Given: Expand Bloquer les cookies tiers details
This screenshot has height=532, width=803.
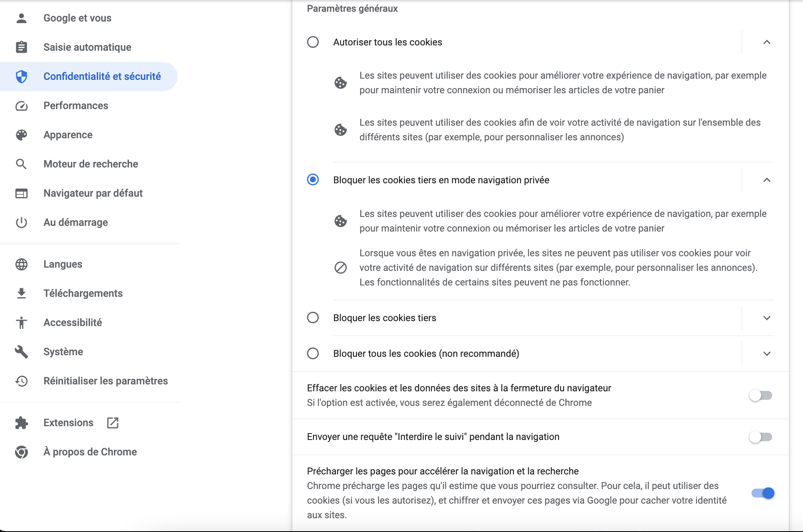Looking at the screenshot, I should pyautogui.click(x=767, y=318).
